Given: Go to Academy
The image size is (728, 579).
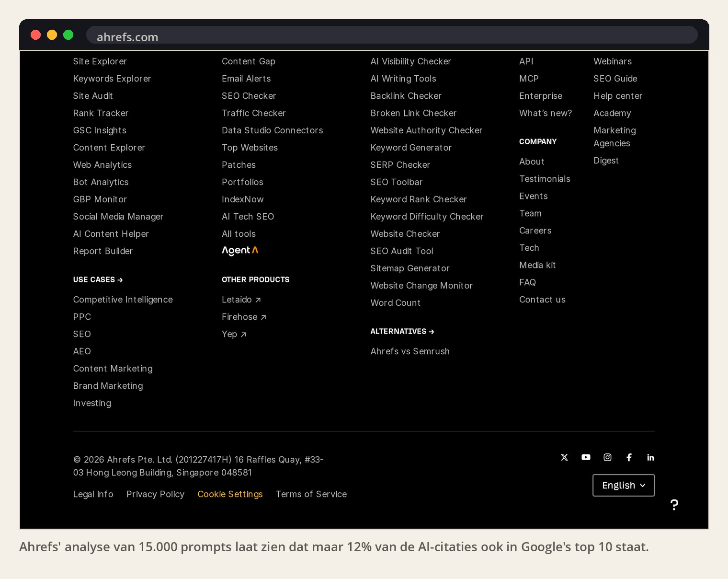Looking at the screenshot, I should tap(612, 113).
